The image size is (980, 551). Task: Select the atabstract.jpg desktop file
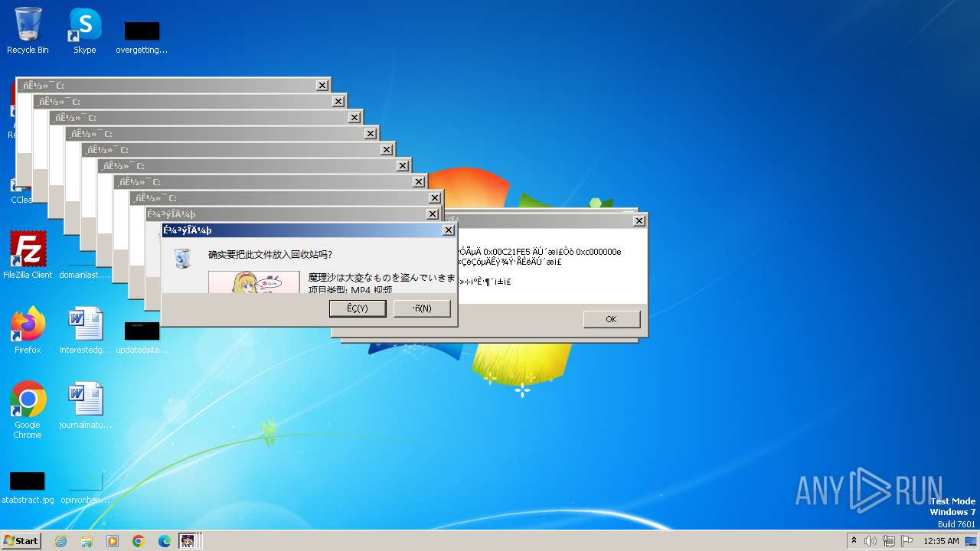(x=28, y=487)
